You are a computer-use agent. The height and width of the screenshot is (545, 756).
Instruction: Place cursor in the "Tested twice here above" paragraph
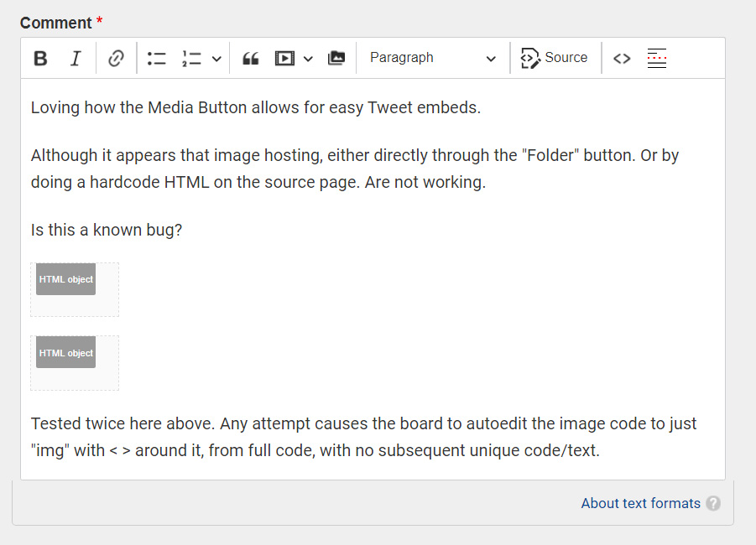[x=363, y=437]
